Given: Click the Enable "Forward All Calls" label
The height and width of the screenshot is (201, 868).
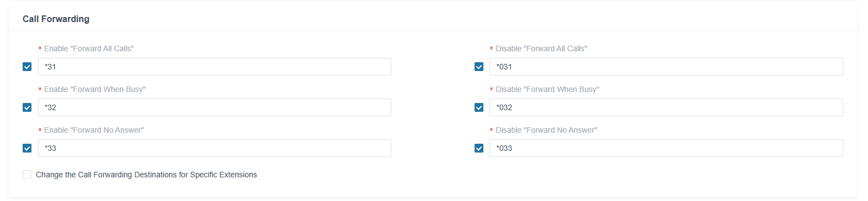Looking at the screenshot, I should coord(89,48).
